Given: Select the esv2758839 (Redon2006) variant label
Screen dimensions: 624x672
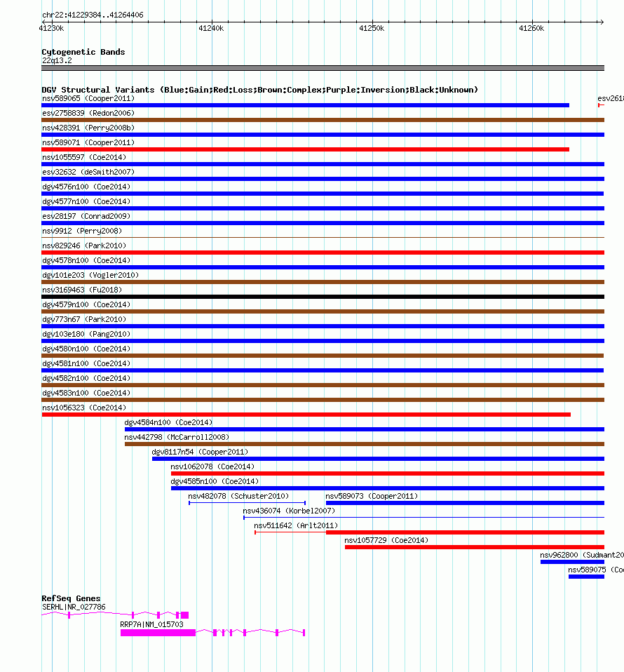Looking at the screenshot, I should point(88,113).
